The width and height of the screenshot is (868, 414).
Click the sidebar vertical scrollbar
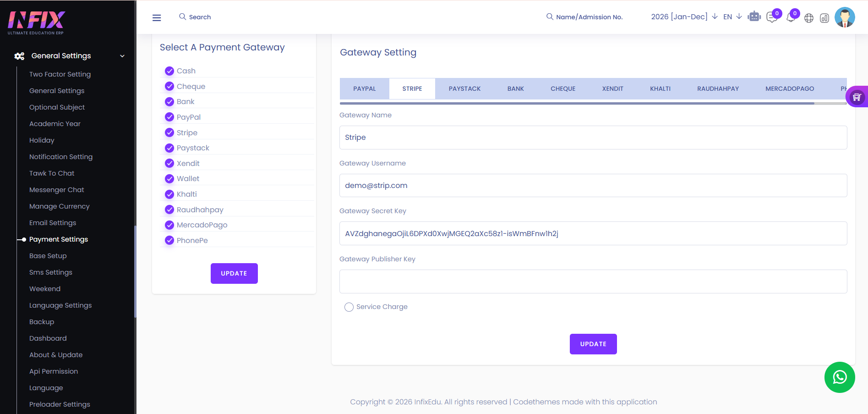135,271
